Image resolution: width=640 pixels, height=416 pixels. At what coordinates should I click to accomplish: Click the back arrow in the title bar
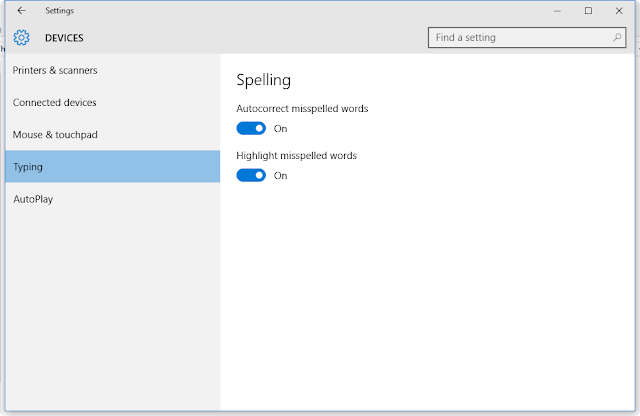click(21, 11)
